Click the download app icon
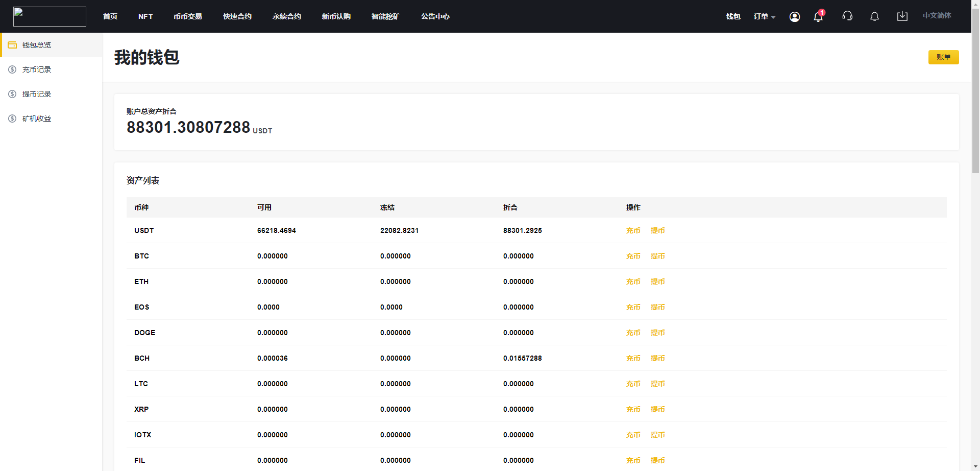 (902, 16)
